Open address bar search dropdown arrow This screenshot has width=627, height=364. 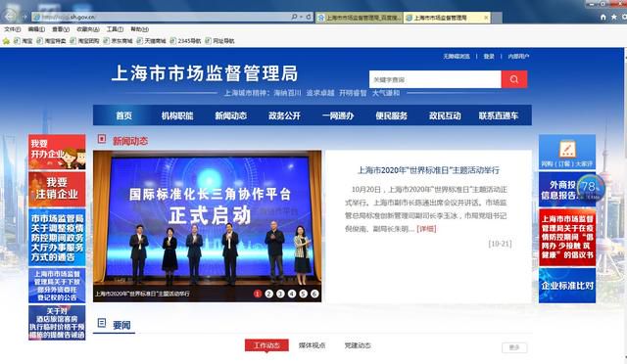coord(301,17)
